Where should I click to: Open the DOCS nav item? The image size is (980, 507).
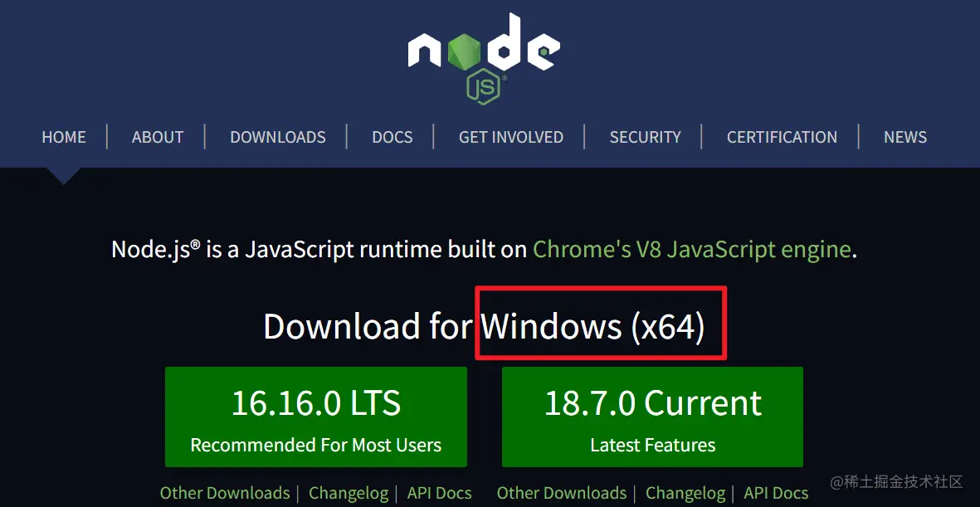point(392,137)
